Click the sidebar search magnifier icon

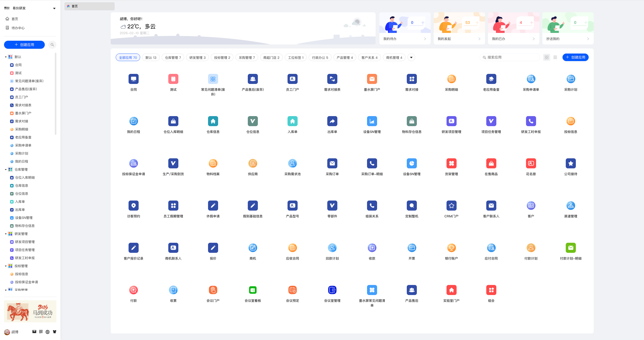click(x=52, y=45)
